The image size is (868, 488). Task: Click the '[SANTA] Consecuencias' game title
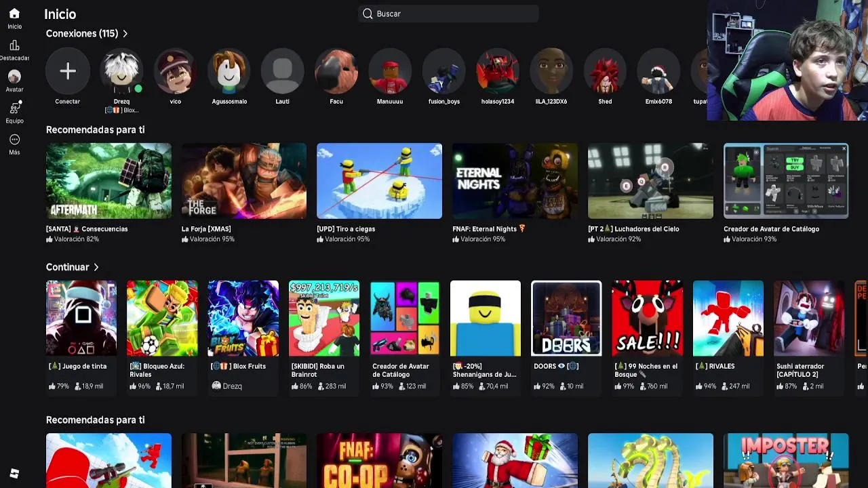click(87, 229)
